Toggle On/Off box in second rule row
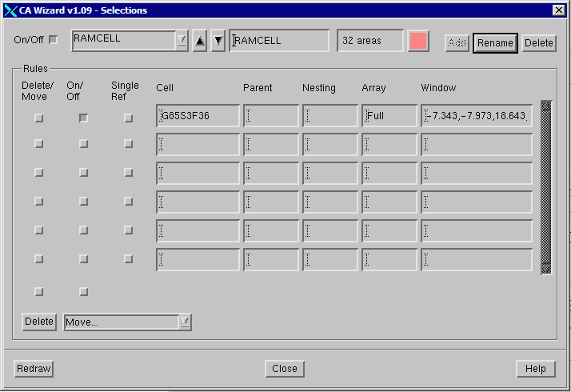Image resolution: width=571 pixels, height=392 pixels. [x=83, y=144]
